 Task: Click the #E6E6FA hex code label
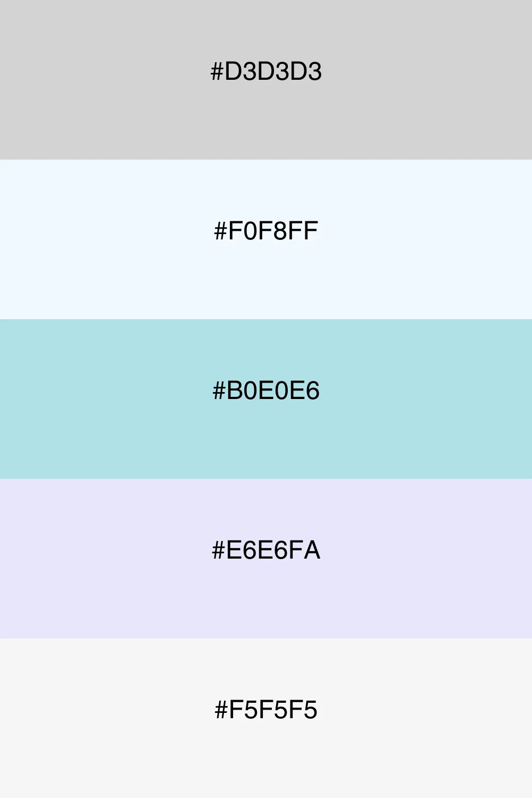266,551
